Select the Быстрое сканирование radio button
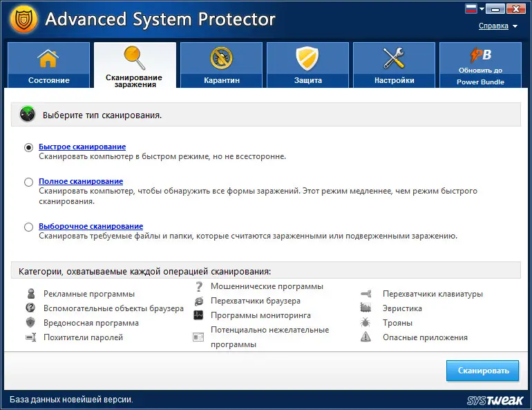Viewport: 532px width, 410px height. [x=28, y=147]
